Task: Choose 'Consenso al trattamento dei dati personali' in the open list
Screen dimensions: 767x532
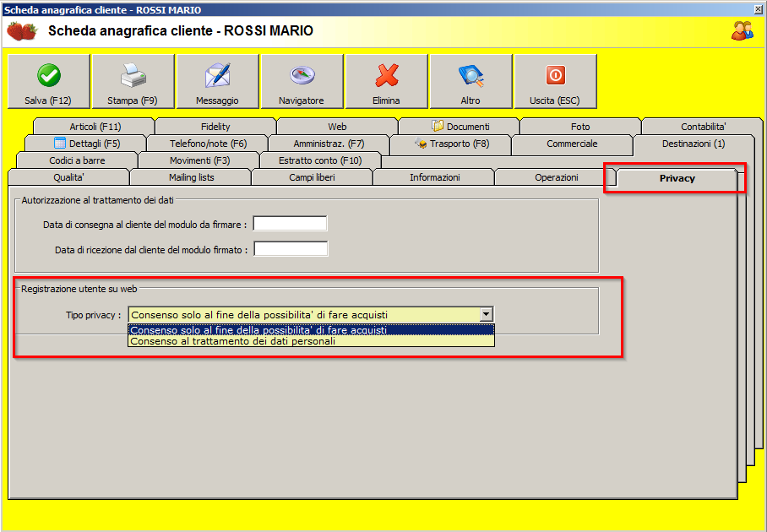Action: coord(311,341)
